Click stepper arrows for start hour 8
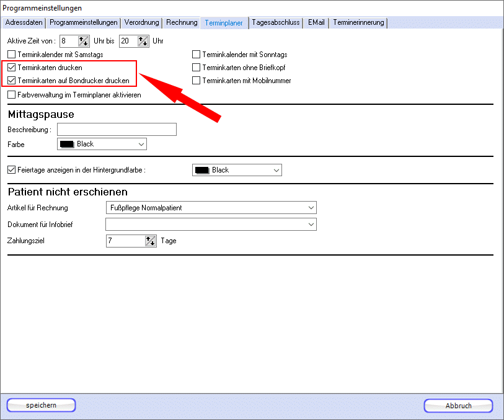Viewport: 504px width, 420px height. point(84,41)
